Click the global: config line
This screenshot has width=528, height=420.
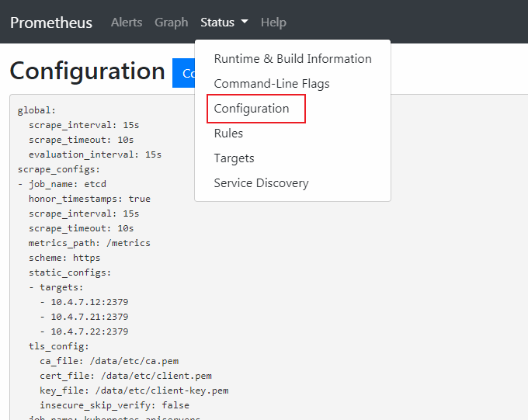coord(36,110)
